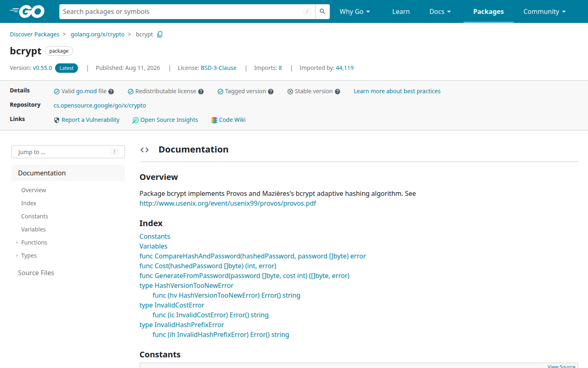Viewport: 588px width, 368px height.
Task: Open the help icon for Redistributable license
Action: pyautogui.click(x=201, y=92)
